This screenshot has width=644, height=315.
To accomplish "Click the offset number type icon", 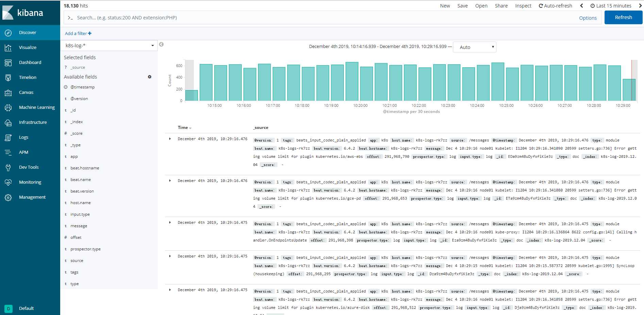I will click(66, 237).
